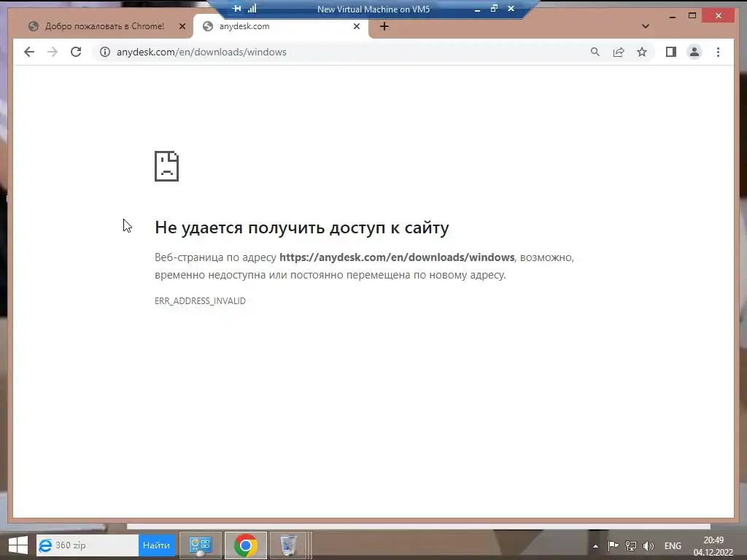Viewport: 747px width, 560px height.
Task: Share this page using the share icon
Action: click(619, 52)
